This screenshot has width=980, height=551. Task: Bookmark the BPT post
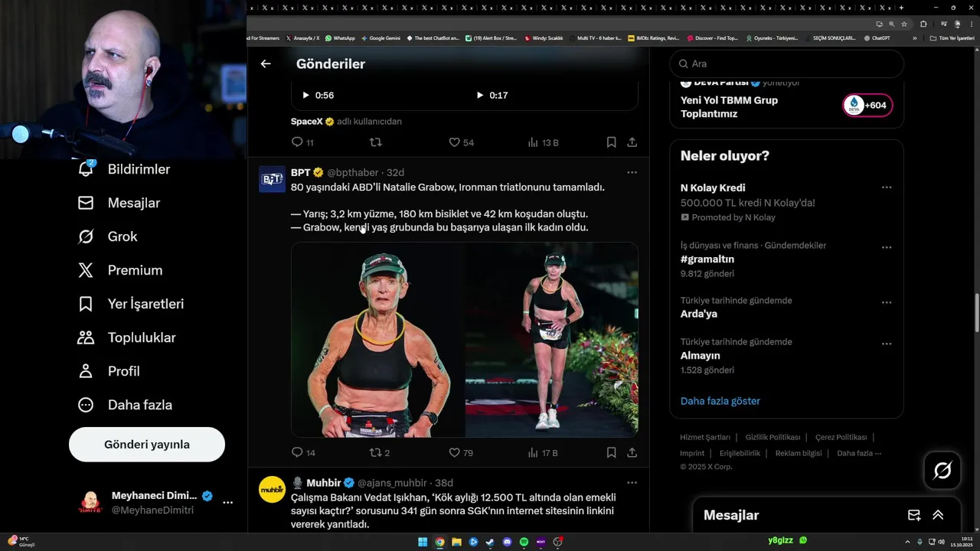[x=611, y=453]
